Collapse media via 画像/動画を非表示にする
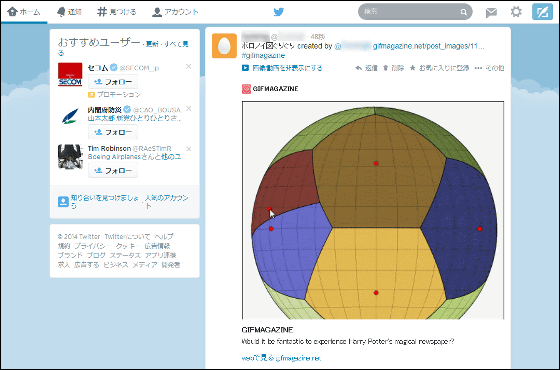The width and height of the screenshot is (560, 370). 282,68
